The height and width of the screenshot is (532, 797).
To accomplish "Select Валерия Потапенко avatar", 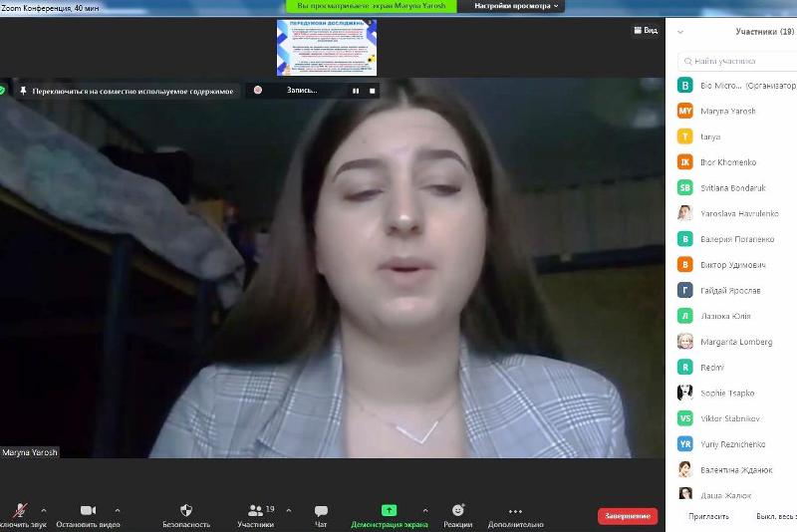I will tap(685, 239).
